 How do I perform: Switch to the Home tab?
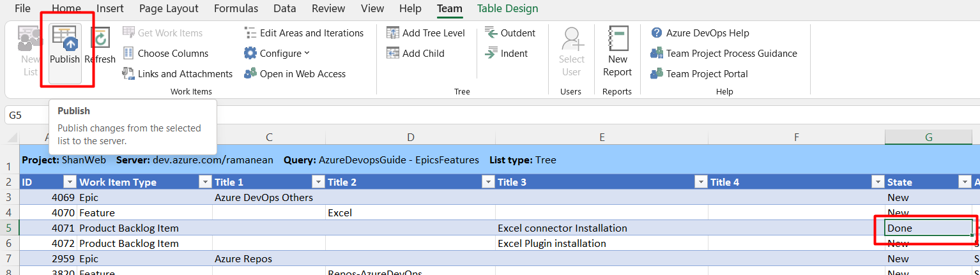point(66,8)
